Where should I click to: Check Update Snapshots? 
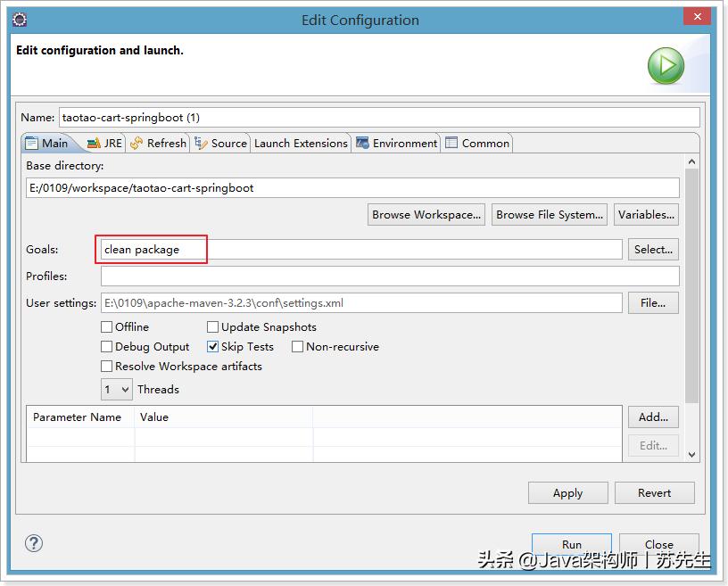pos(212,326)
